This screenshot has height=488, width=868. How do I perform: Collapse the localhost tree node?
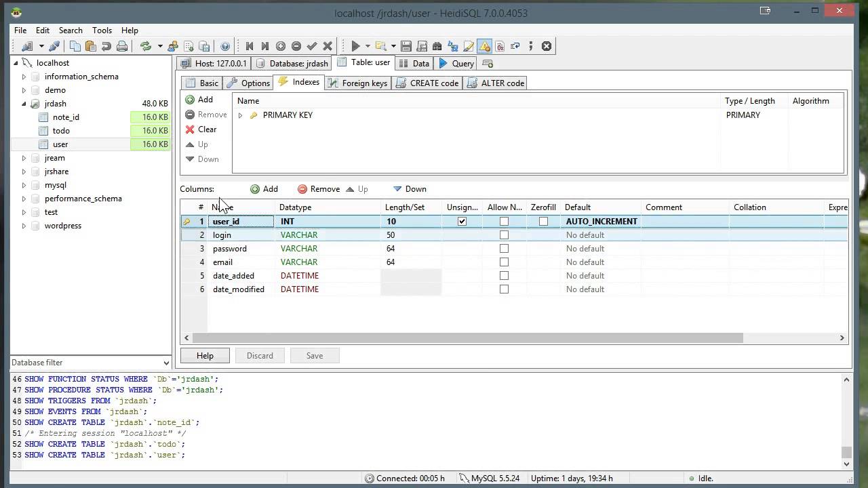(16, 62)
